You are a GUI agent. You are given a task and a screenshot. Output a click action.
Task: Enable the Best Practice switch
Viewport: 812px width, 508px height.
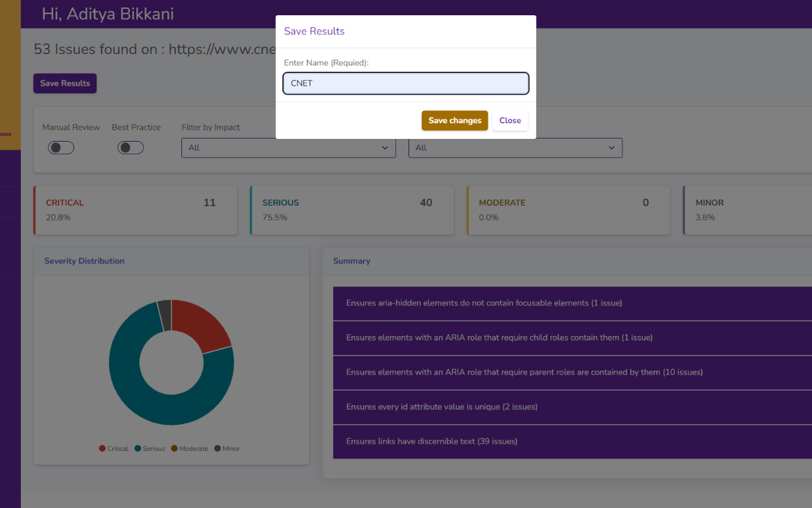131,147
